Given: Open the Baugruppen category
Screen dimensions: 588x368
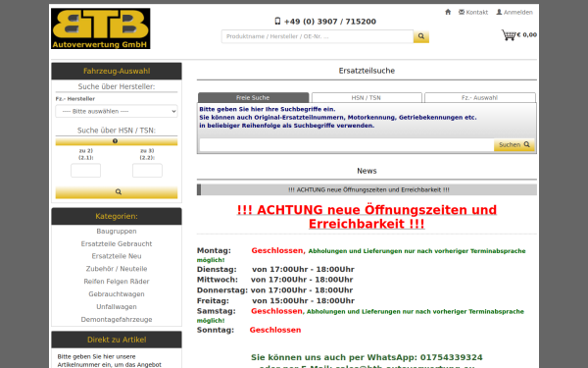Looking at the screenshot, I should click(x=117, y=232).
